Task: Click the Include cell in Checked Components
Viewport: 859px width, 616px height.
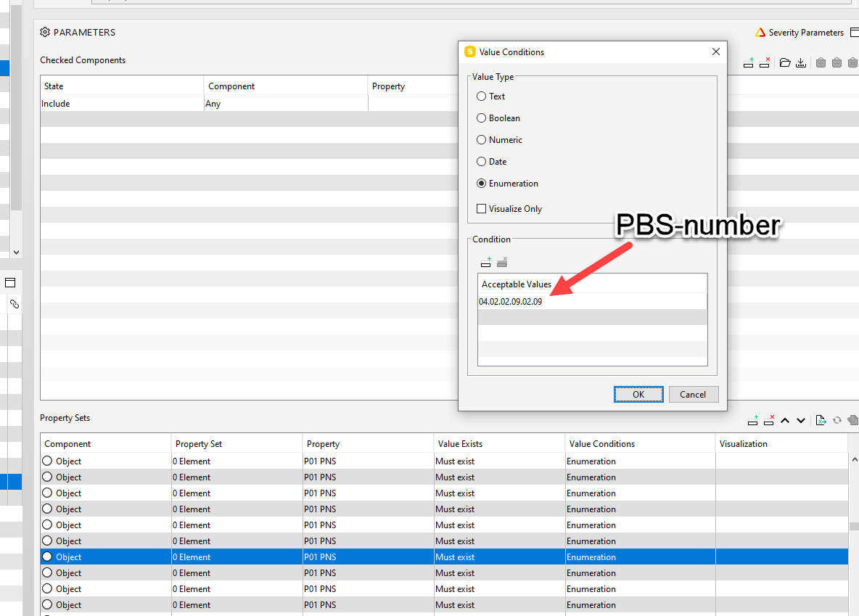Action: tap(122, 104)
